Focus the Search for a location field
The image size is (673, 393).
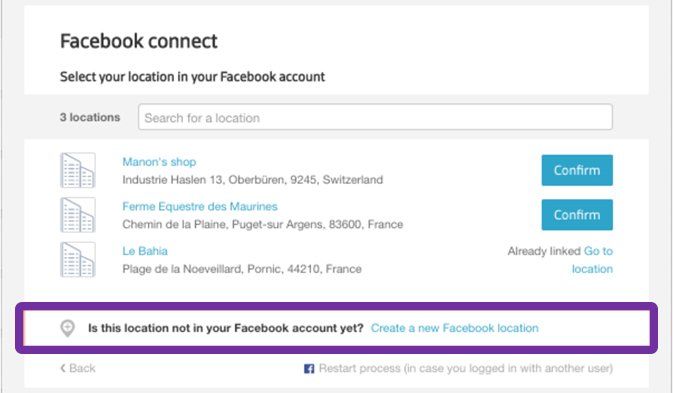coord(375,117)
